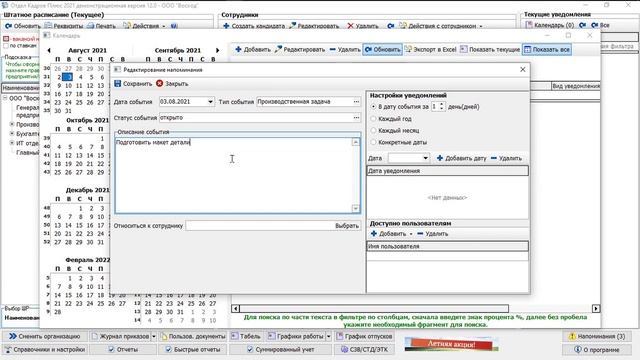Click Обновить in the staffing schedule toolbar
The height and width of the screenshot is (360, 640).
point(23,26)
